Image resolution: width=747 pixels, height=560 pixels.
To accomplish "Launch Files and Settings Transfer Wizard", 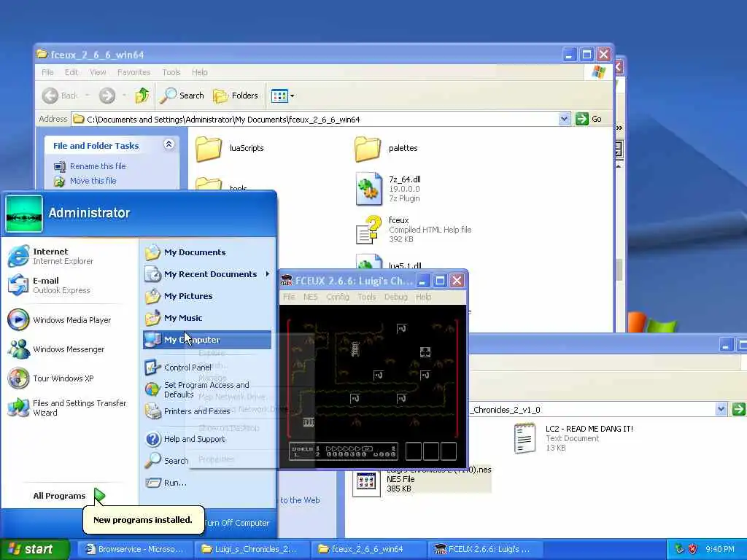I will (x=67, y=408).
